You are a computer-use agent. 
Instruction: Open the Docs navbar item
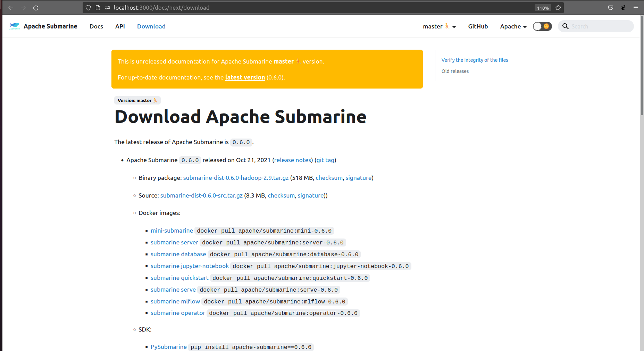pos(96,26)
